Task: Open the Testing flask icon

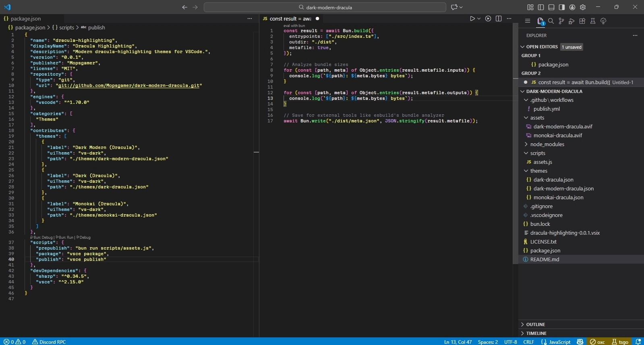Action: pyautogui.click(x=593, y=21)
